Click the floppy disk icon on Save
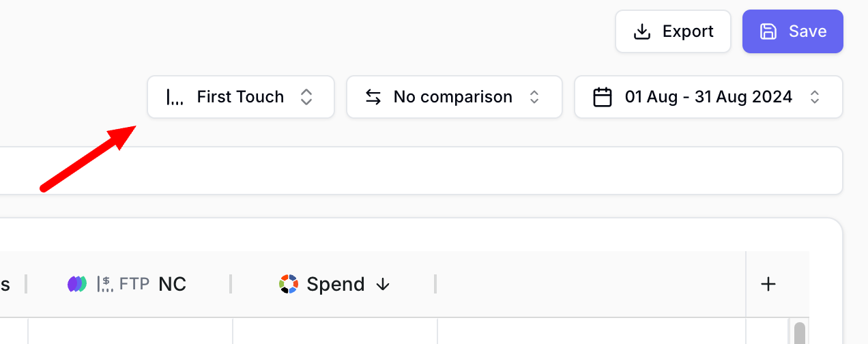The width and height of the screenshot is (868, 344). coord(769,31)
